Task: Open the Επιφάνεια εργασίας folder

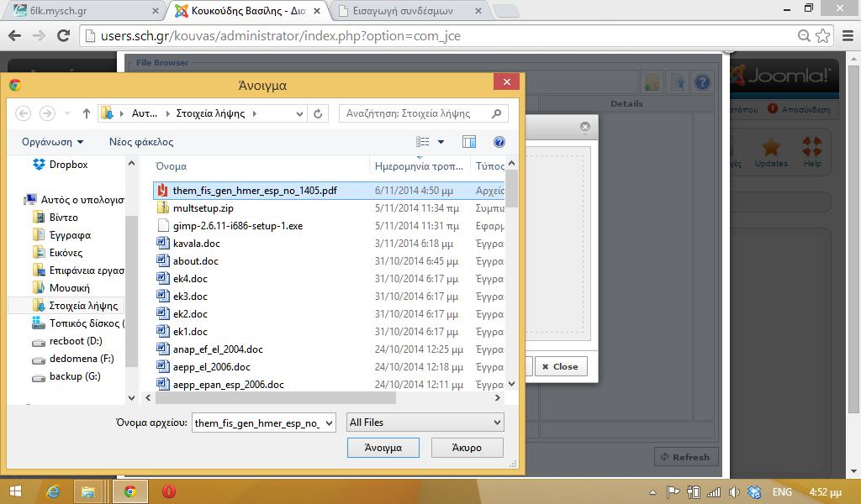Action: click(x=78, y=270)
